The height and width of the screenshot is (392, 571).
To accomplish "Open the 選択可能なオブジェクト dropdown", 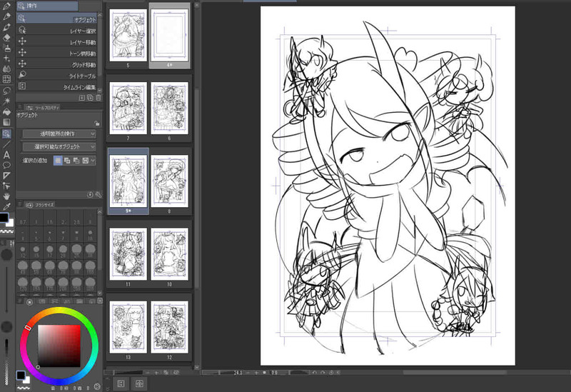I will [59, 147].
